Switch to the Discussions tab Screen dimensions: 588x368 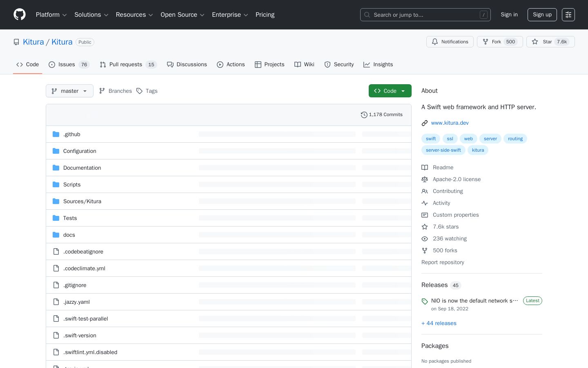point(187,65)
